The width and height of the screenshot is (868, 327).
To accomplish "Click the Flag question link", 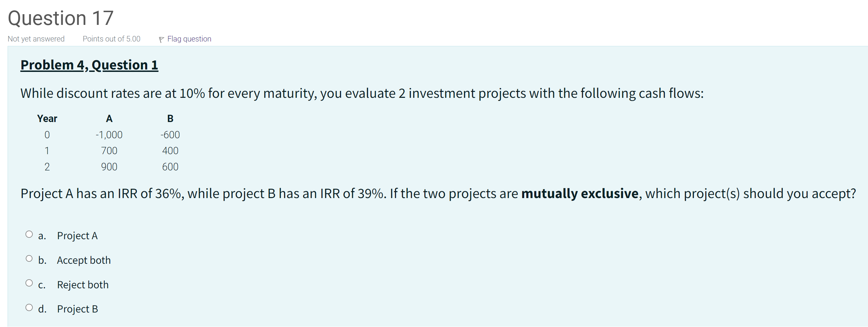I will tap(189, 39).
